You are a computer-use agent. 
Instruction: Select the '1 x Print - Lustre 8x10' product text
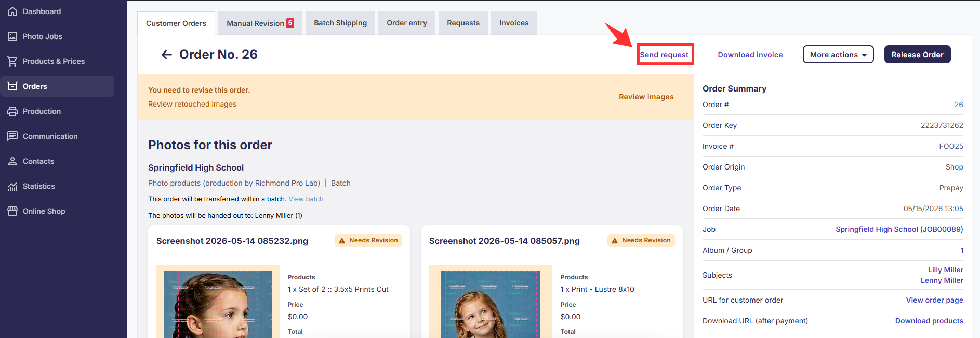pyautogui.click(x=597, y=289)
